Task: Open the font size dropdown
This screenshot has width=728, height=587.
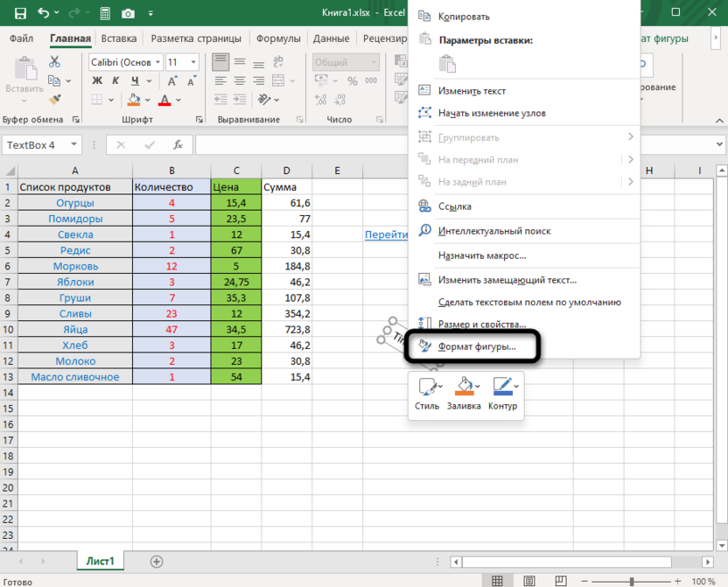Action: [194, 62]
